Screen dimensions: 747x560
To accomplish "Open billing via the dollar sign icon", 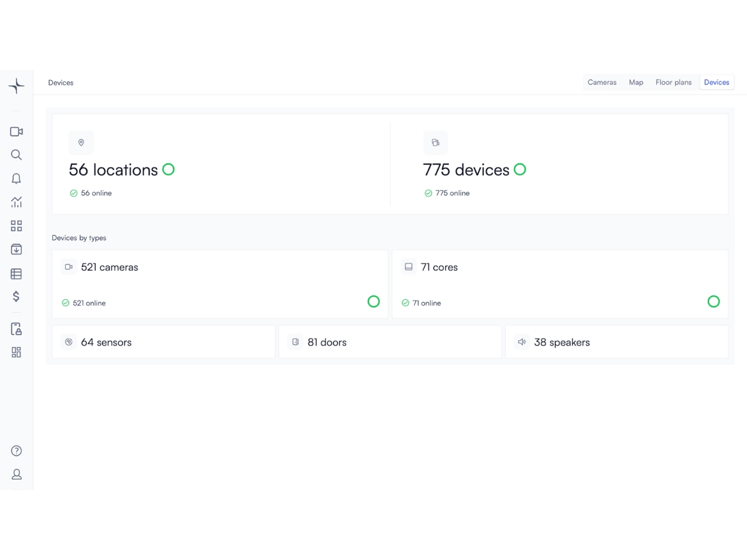I will [16, 296].
